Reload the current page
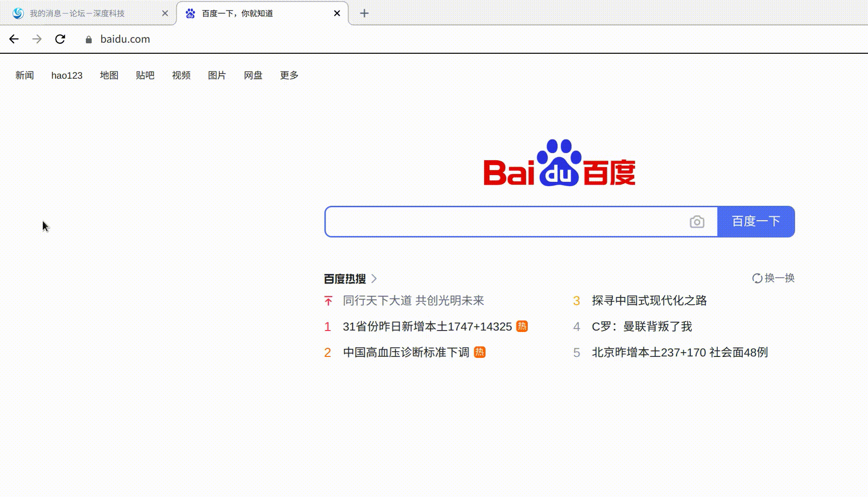This screenshot has height=497, width=868. [x=60, y=39]
